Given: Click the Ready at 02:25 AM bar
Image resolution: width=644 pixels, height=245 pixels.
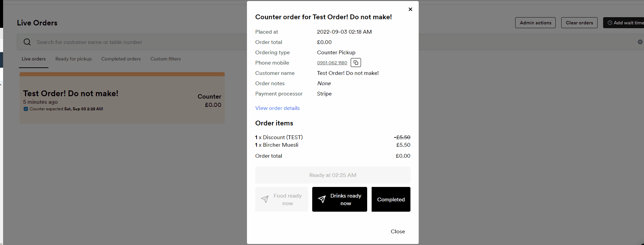Looking at the screenshot, I should [332, 175].
